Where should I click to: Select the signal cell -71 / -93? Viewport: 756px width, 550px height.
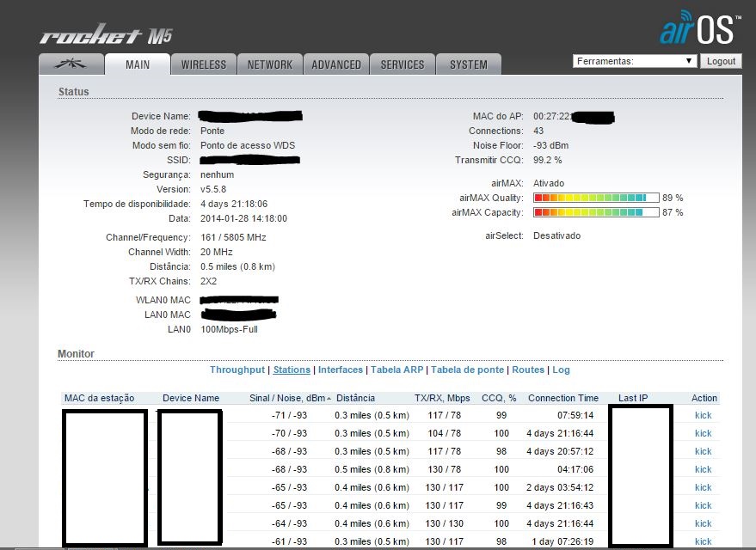tap(289, 415)
